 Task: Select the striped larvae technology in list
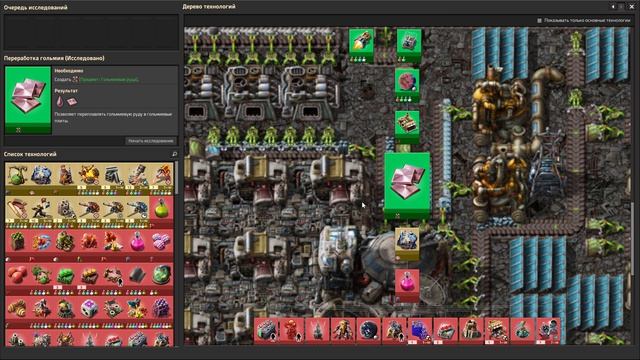click(x=17, y=311)
